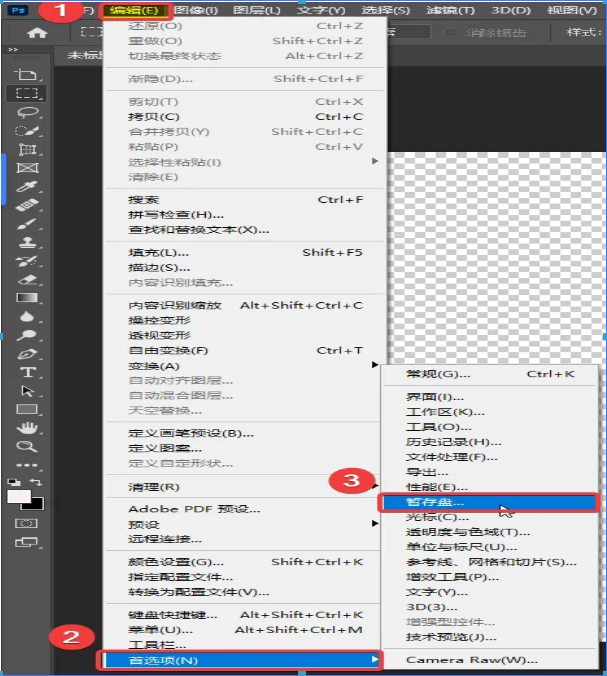The image size is (607, 676).
Task: Select the Lasso tool
Action: pyautogui.click(x=27, y=112)
